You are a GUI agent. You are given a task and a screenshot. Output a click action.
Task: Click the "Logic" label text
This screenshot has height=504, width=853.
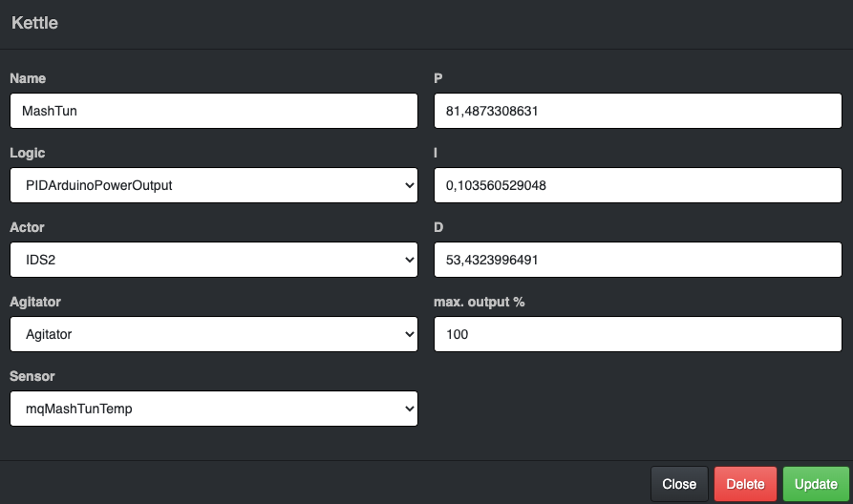click(27, 153)
